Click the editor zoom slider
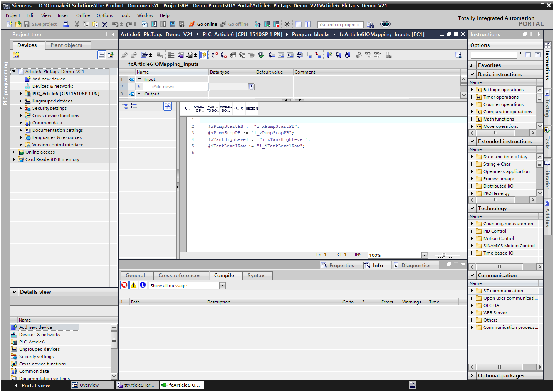 tap(447, 255)
